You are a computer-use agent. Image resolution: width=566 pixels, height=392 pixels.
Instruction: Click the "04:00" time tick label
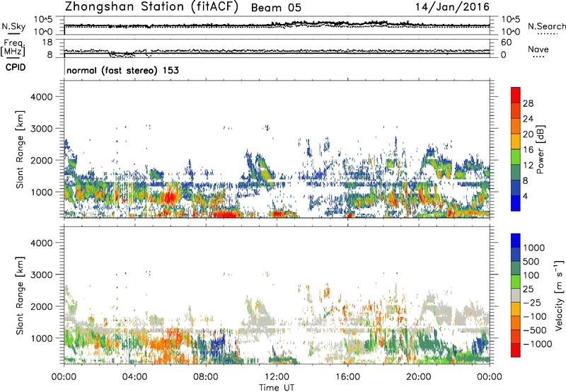pyautogui.click(x=135, y=377)
